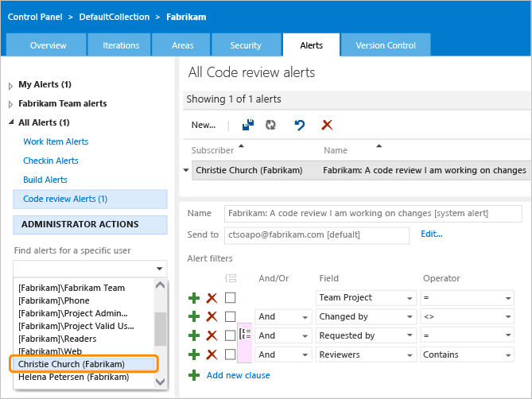Insert clause above Team Project row

pos(193,298)
